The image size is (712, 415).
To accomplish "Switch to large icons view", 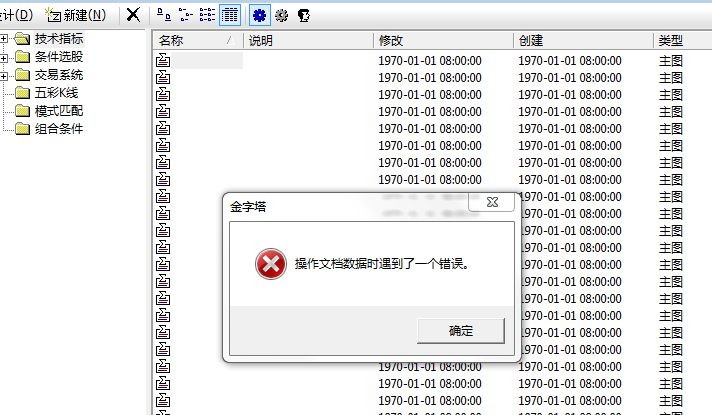I will pos(163,15).
